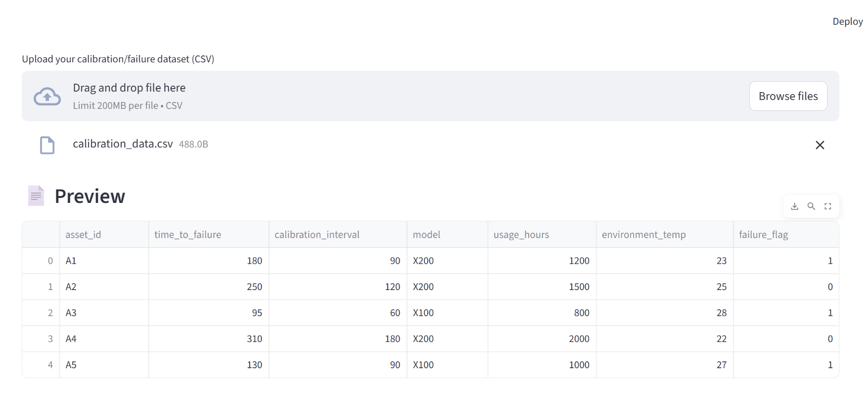Expand the data table to fullscreen

coord(827,206)
